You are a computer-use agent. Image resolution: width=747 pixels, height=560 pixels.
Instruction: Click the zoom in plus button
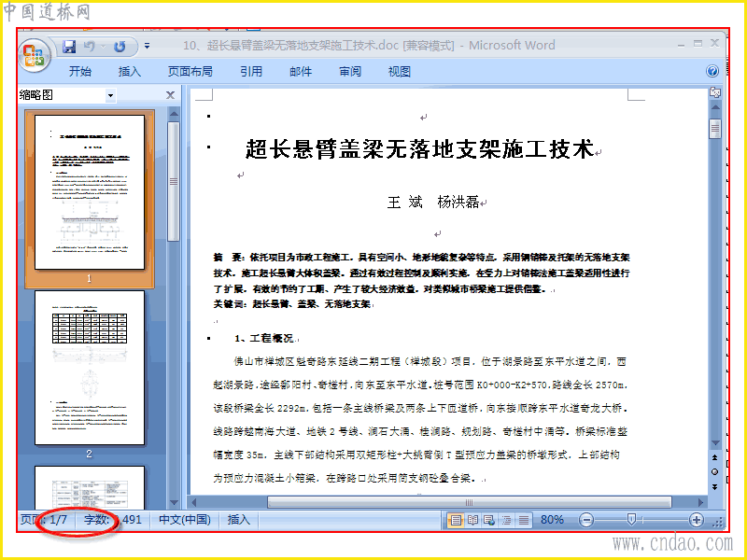(696, 520)
